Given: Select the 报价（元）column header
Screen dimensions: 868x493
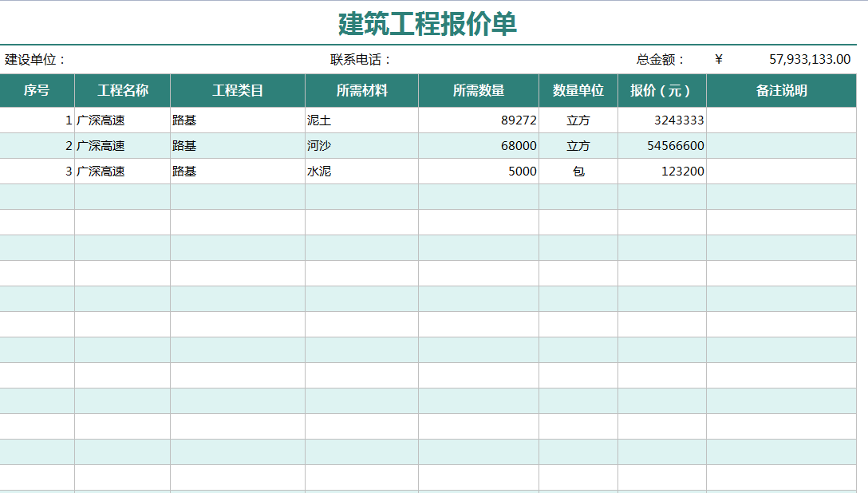Looking at the screenshot, I should coord(661,90).
